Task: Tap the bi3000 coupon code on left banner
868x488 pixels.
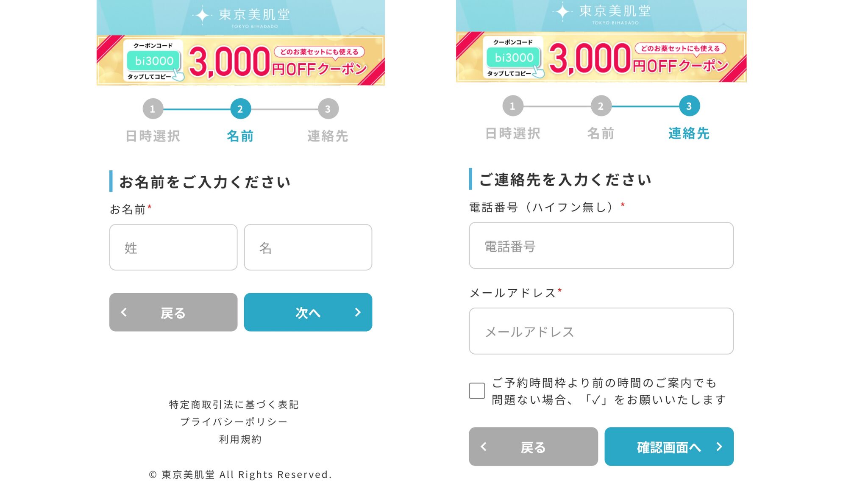Action: [x=153, y=61]
